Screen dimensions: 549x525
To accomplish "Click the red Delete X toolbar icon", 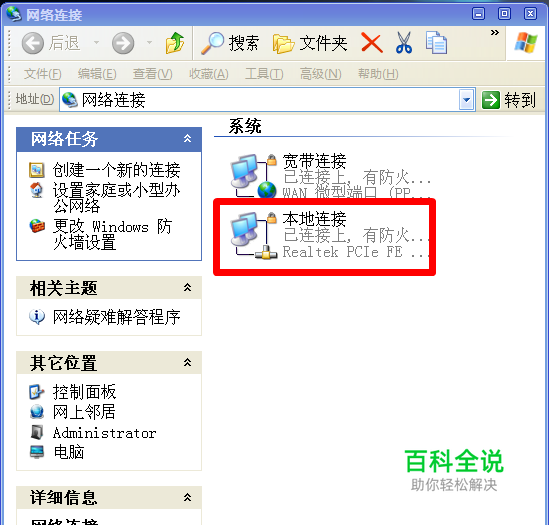I will click(371, 43).
